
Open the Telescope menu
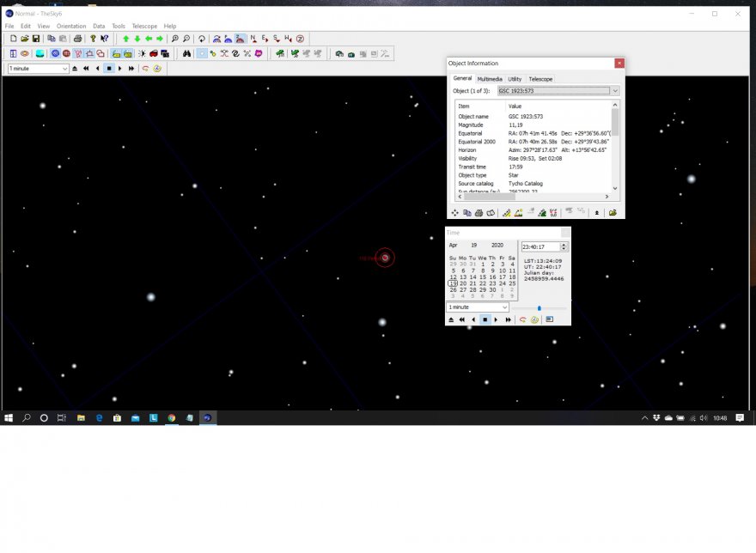pyautogui.click(x=143, y=27)
